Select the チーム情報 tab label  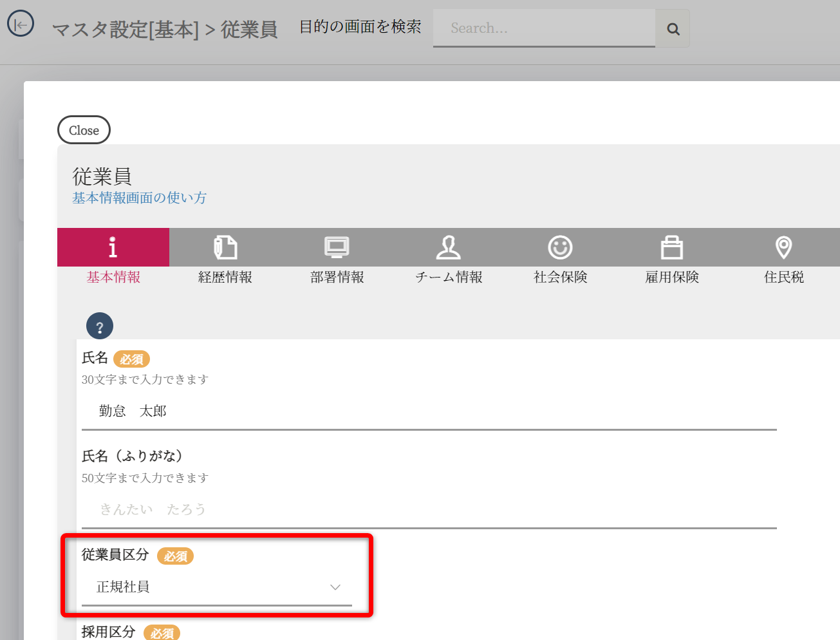pos(449,278)
